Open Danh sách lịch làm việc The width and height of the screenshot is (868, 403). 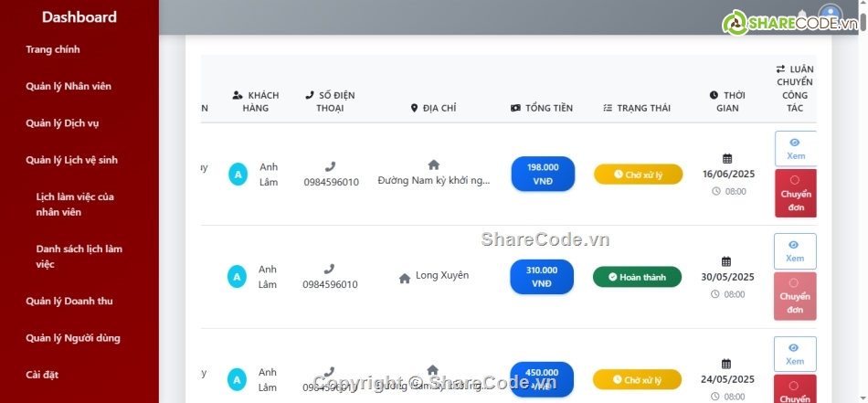[x=79, y=256]
